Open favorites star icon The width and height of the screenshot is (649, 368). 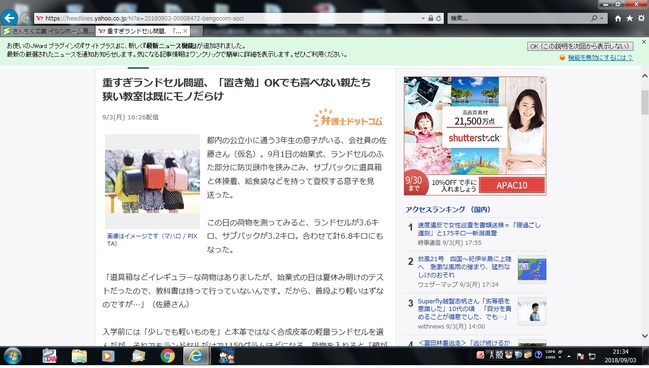630,18
